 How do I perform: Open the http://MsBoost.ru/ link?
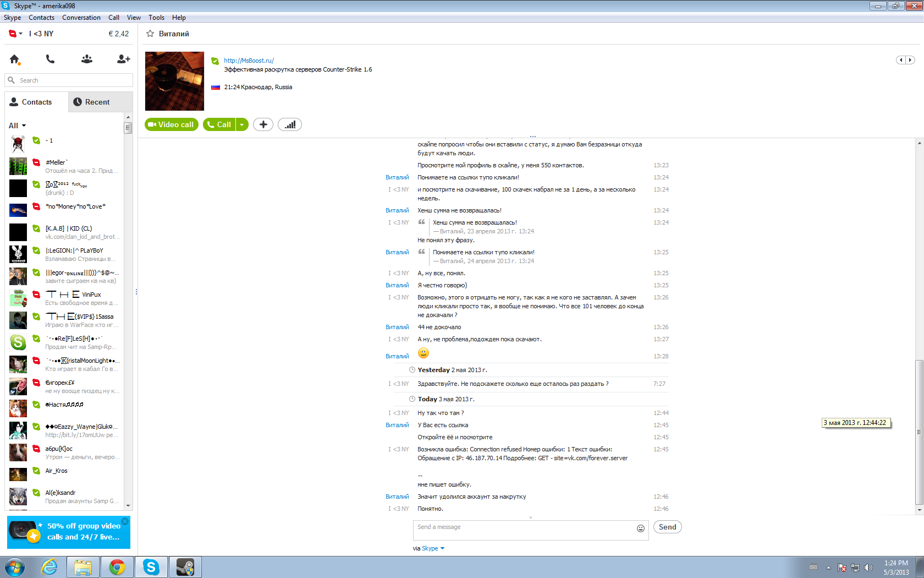click(249, 61)
